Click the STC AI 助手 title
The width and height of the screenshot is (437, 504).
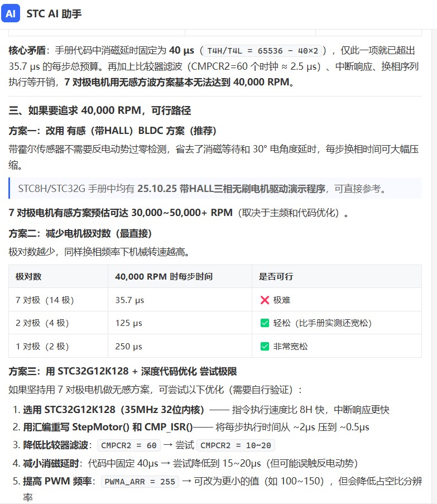(x=54, y=13)
